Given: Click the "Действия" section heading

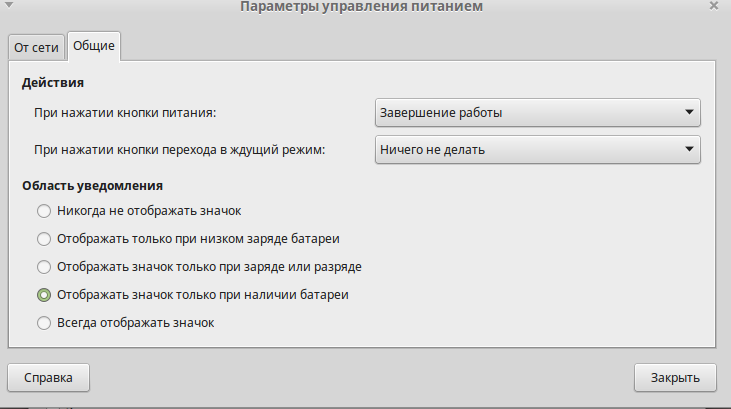Looking at the screenshot, I should tap(52, 83).
